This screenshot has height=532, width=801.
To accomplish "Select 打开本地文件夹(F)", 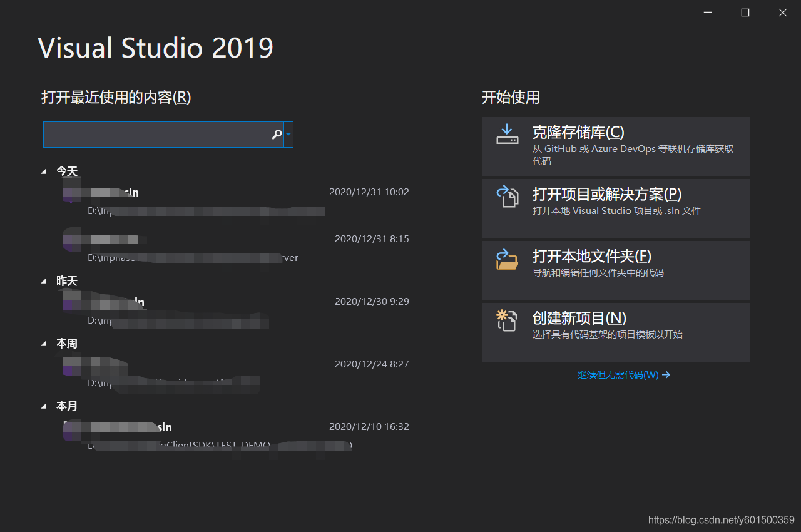I will click(616, 270).
